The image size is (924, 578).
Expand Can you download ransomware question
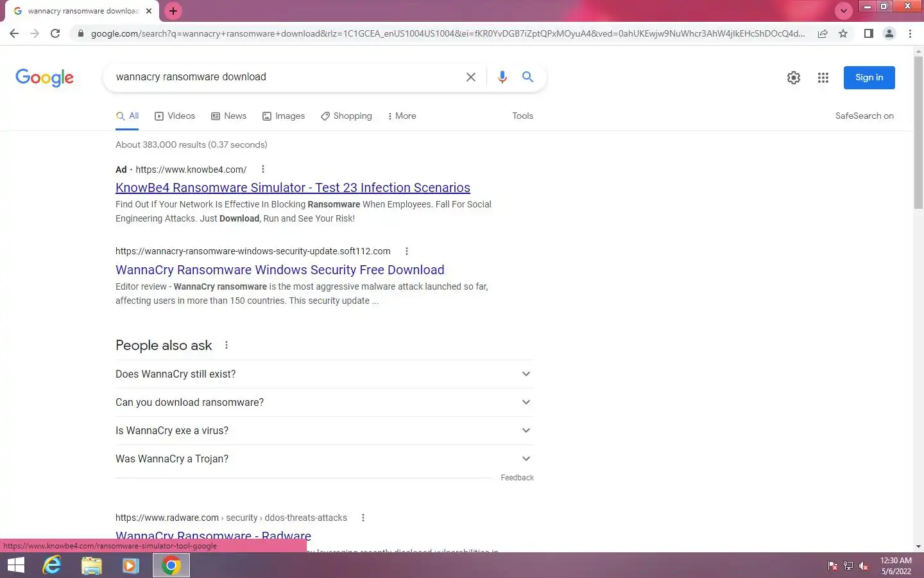click(324, 402)
